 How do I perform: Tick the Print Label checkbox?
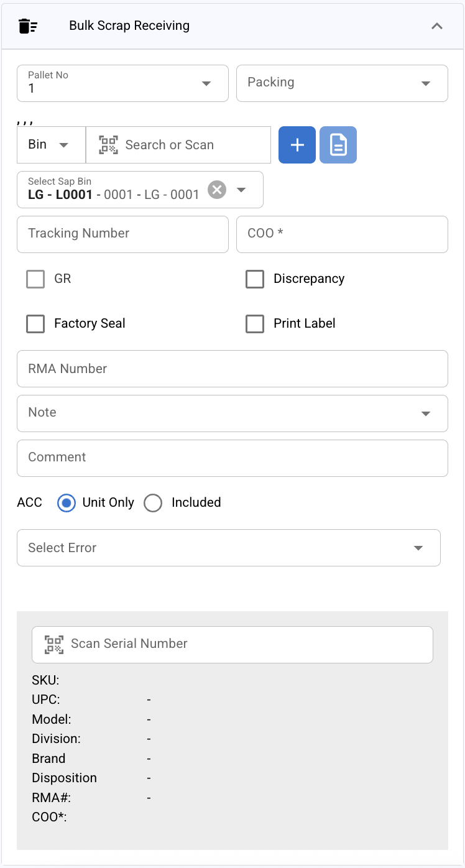pos(255,324)
